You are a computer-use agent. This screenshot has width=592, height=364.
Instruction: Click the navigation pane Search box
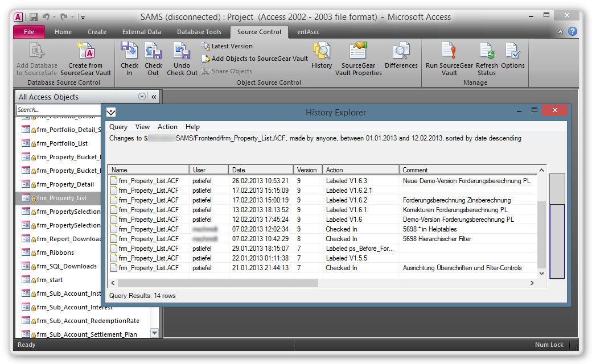(59, 110)
